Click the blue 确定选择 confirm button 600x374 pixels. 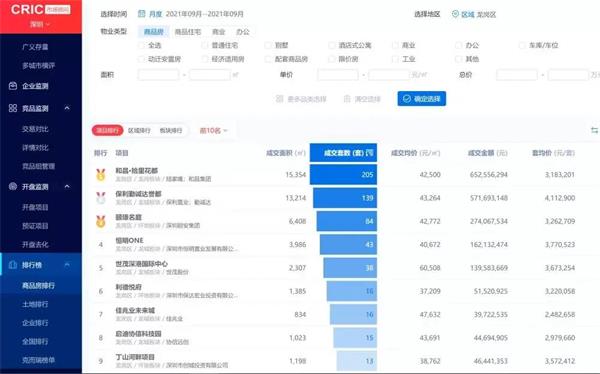coord(422,99)
